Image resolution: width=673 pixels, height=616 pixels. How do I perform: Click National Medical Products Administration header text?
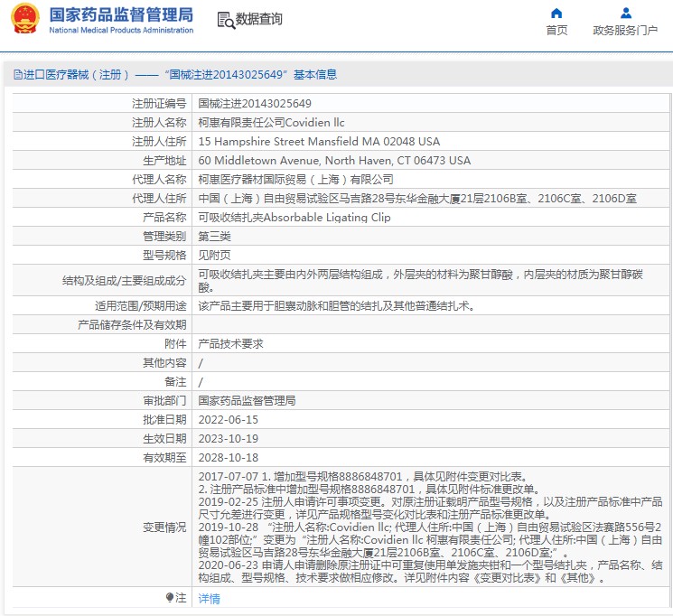pyautogui.click(x=120, y=30)
